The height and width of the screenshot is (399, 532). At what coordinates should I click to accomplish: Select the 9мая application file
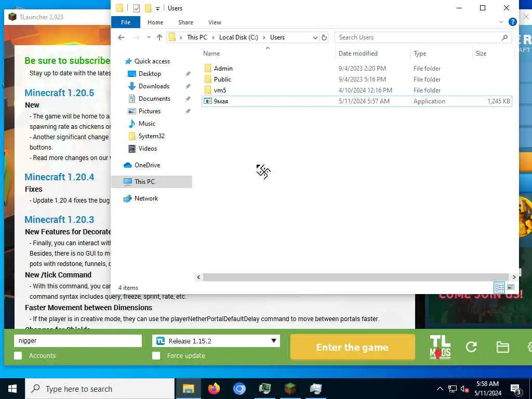356,101
